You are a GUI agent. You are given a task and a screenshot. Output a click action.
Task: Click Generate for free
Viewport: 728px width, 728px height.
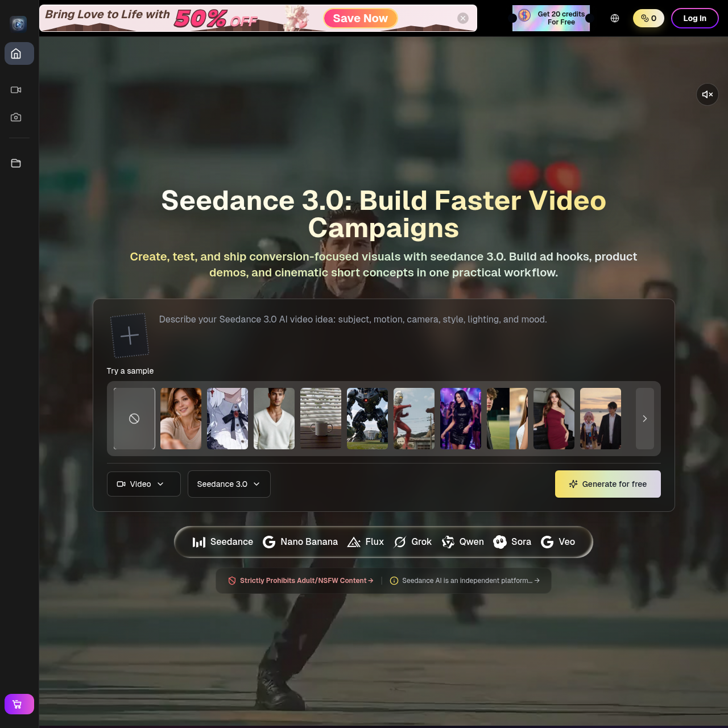coord(607,484)
